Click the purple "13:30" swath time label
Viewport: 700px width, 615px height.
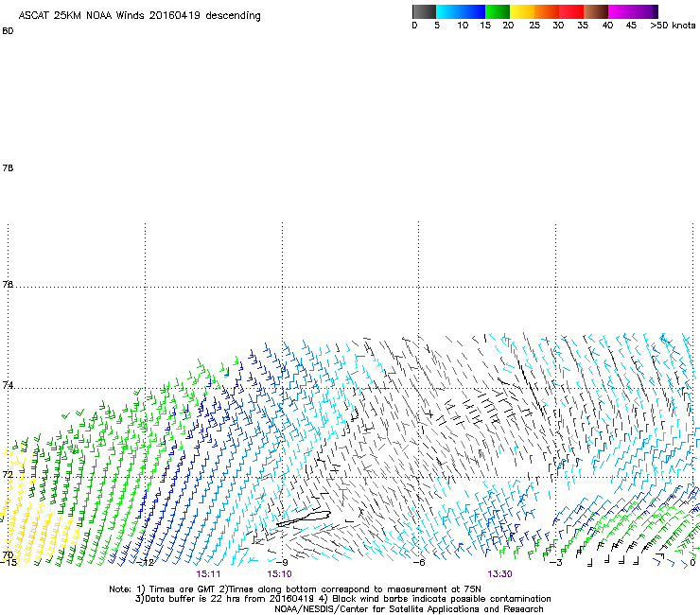(x=499, y=574)
